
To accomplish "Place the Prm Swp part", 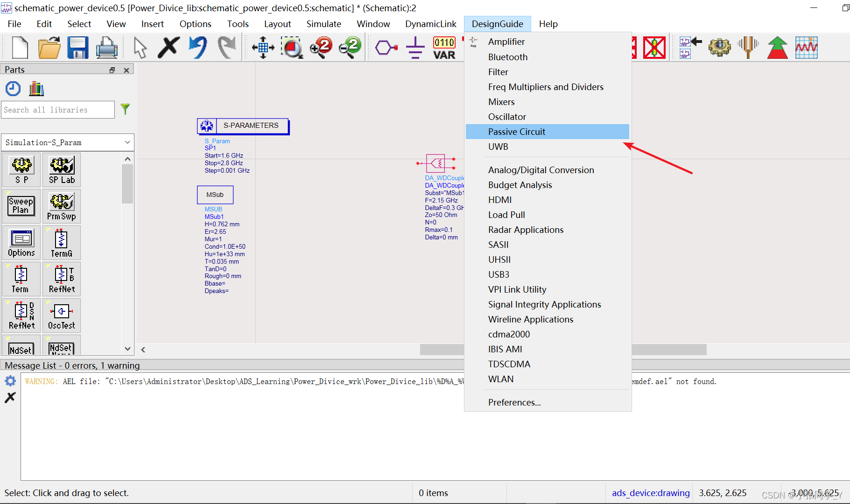I will pos(62,206).
